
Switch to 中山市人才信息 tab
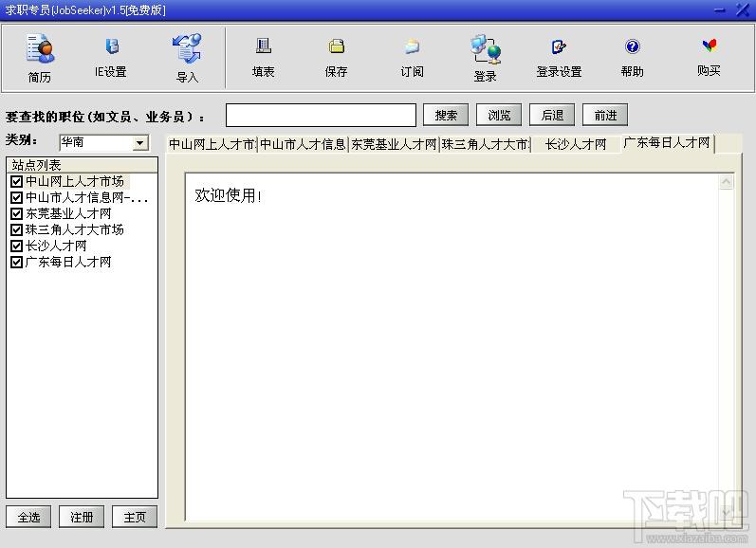(x=303, y=144)
